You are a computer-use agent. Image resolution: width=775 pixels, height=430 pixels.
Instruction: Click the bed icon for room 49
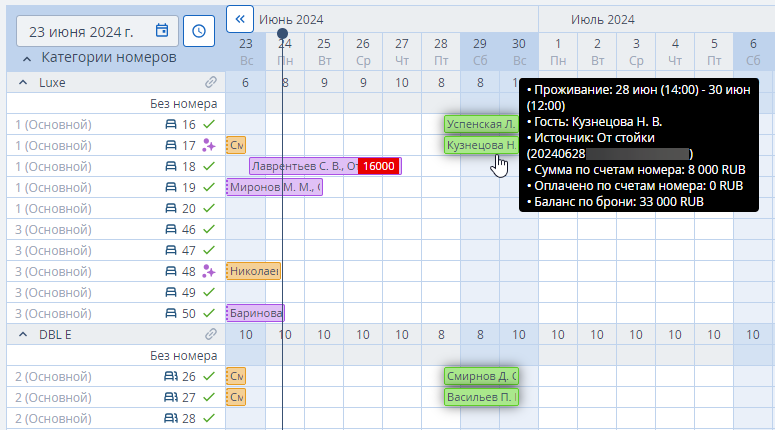coord(171,292)
